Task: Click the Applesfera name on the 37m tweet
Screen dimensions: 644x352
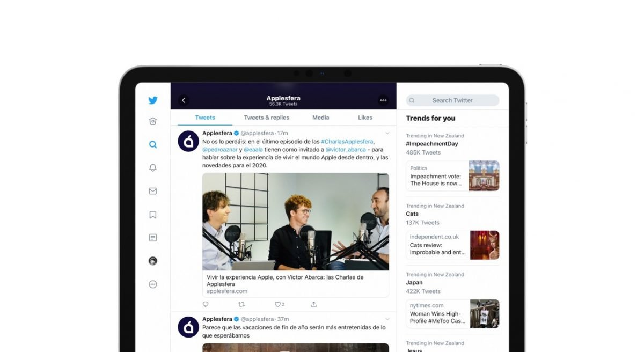Action: [x=217, y=319]
